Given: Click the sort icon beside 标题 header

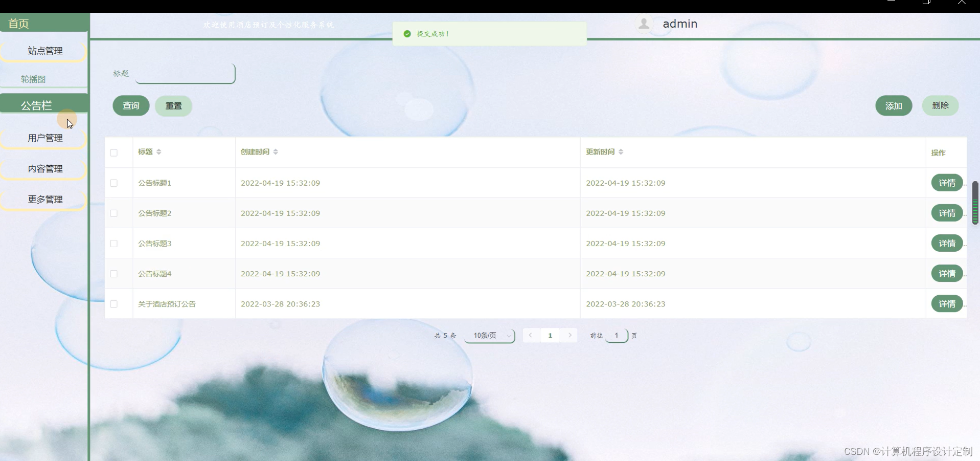Looking at the screenshot, I should tap(159, 152).
